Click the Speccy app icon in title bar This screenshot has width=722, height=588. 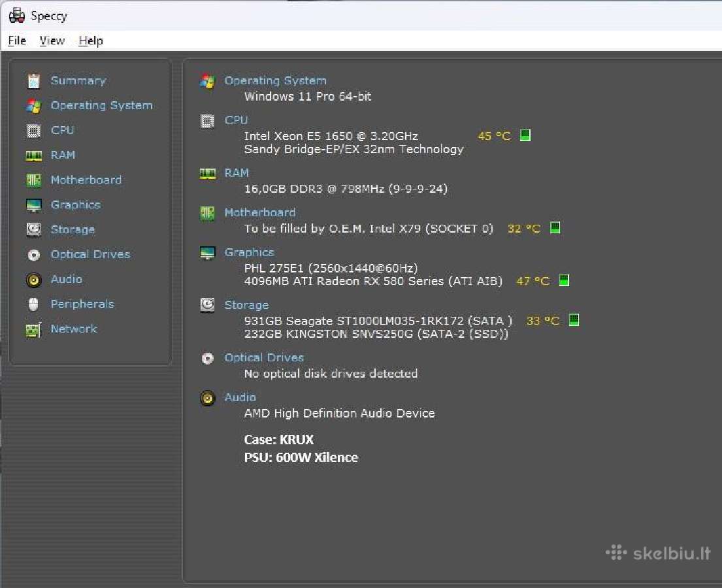[x=17, y=16]
